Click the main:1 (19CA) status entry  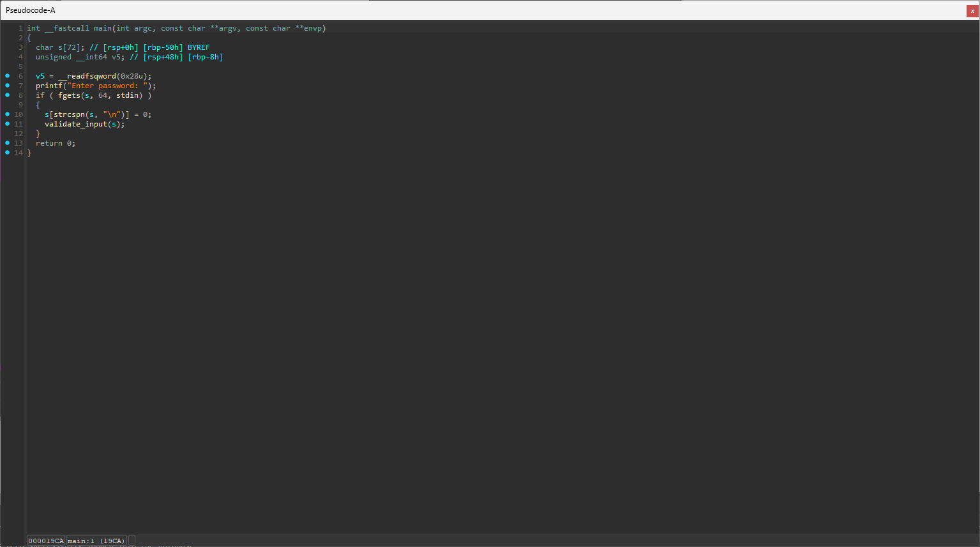click(96, 541)
